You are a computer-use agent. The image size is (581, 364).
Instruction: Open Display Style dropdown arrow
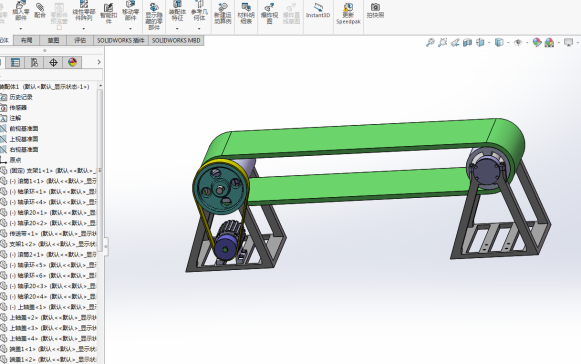[x=508, y=43]
